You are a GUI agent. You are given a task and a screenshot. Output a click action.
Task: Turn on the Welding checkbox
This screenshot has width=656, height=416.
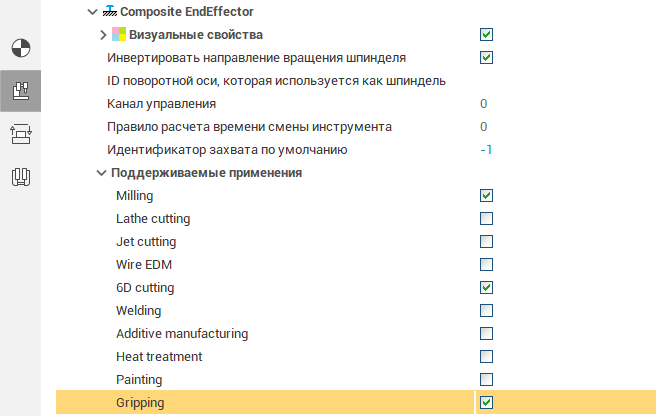[x=486, y=310]
